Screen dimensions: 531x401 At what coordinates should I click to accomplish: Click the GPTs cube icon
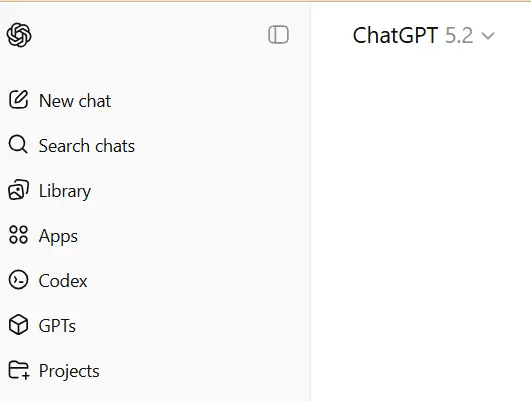(18, 324)
